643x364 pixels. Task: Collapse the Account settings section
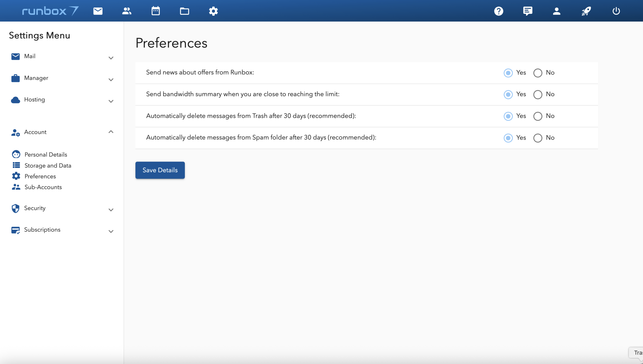point(111,132)
